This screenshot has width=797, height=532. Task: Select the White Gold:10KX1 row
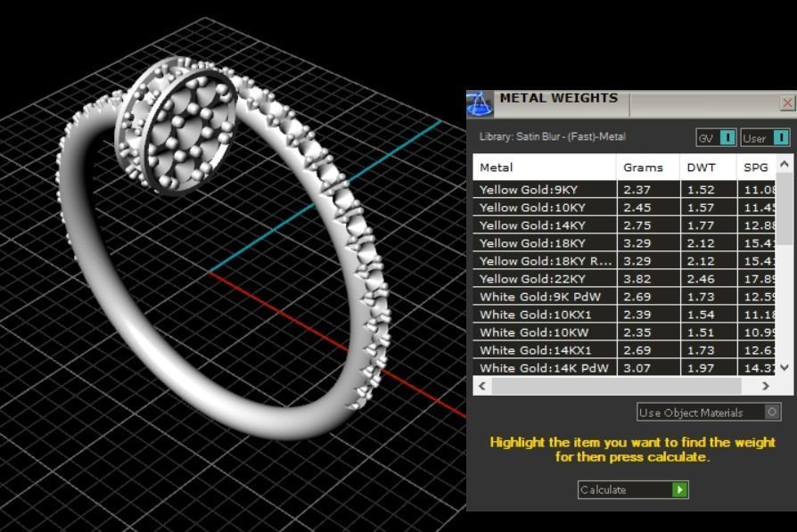[x=624, y=314]
